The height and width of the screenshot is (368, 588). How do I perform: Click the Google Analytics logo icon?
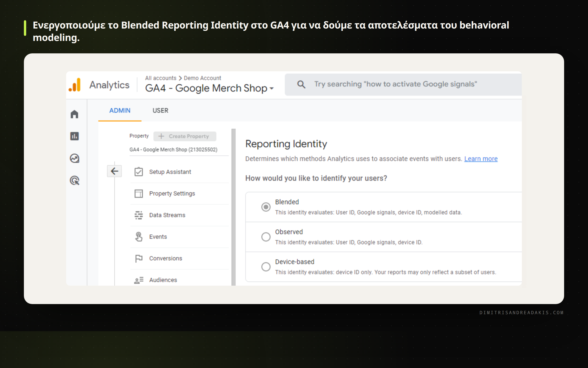coord(75,85)
